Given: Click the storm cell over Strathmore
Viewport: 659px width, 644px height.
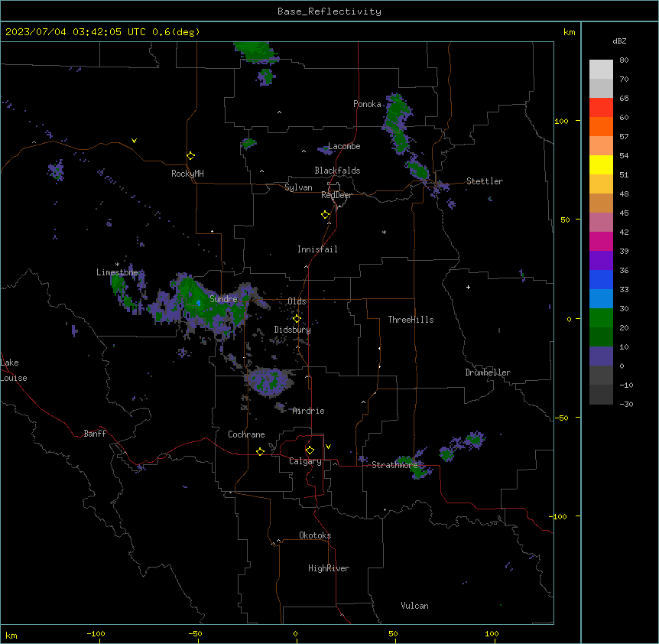Looking at the screenshot, I should click(x=414, y=466).
